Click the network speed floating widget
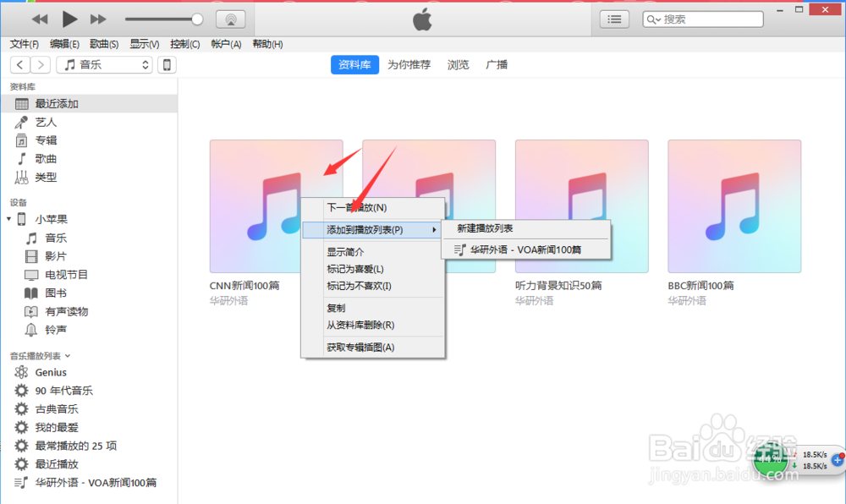 tap(799, 460)
